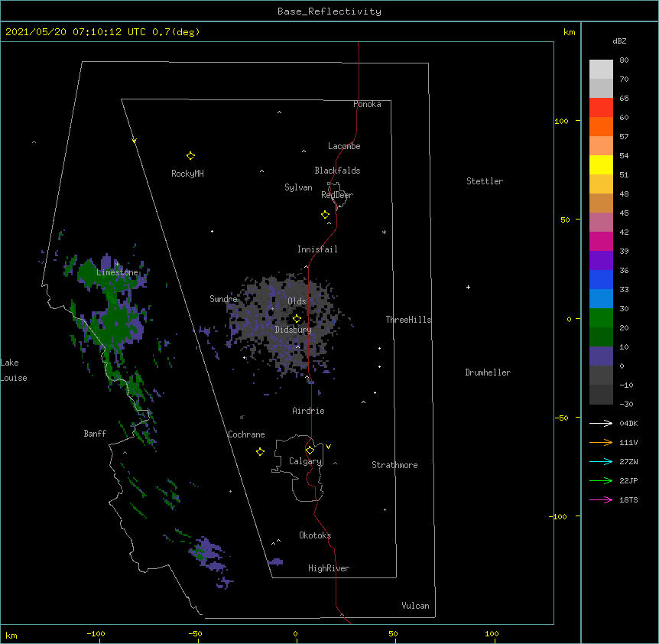Pick the yellow 51–54 dBZ swatch

pos(601,164)
